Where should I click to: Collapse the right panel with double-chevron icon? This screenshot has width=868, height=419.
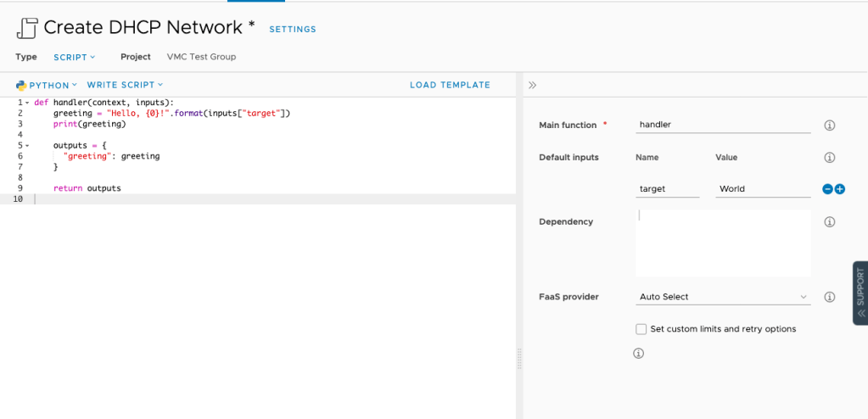coord(532,85)
